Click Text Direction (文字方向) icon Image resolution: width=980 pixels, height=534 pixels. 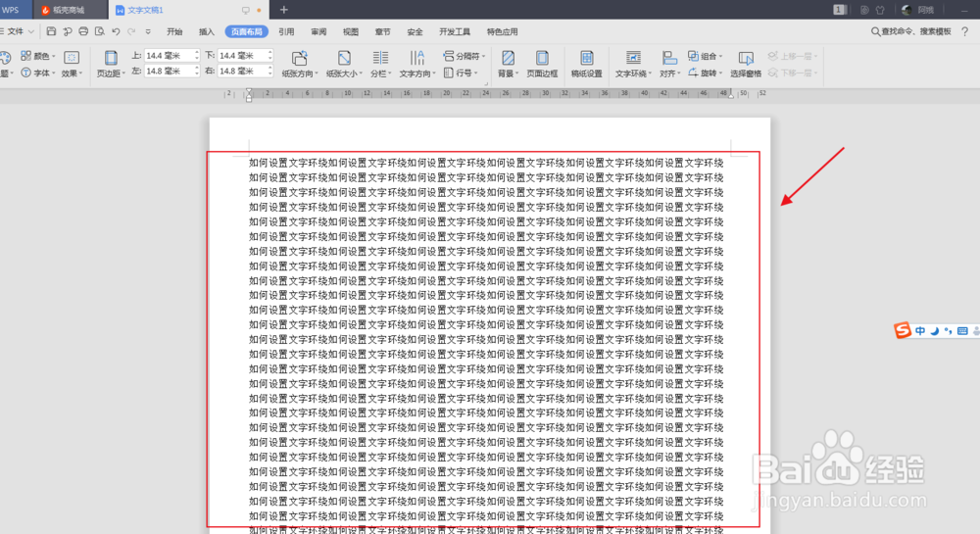[x=416, y=58]
